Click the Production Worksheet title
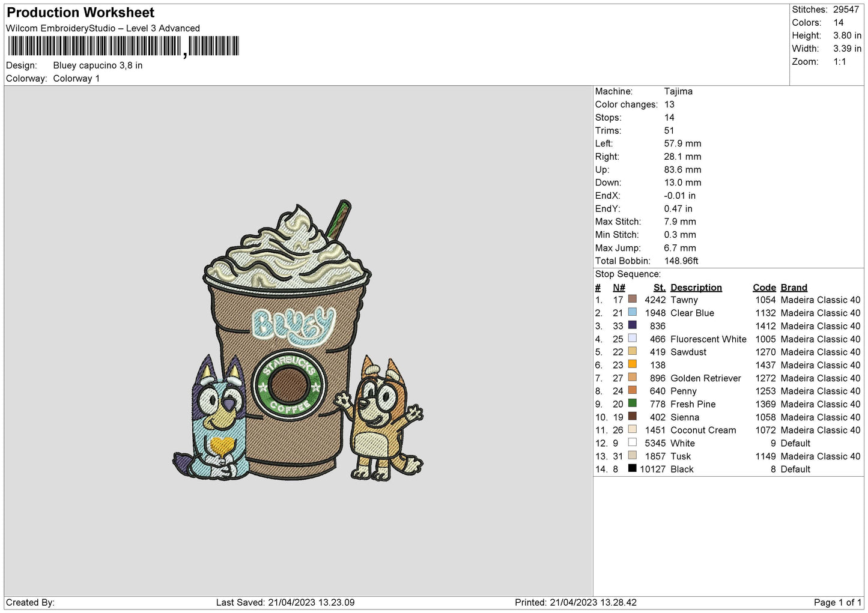 [80, 13]
